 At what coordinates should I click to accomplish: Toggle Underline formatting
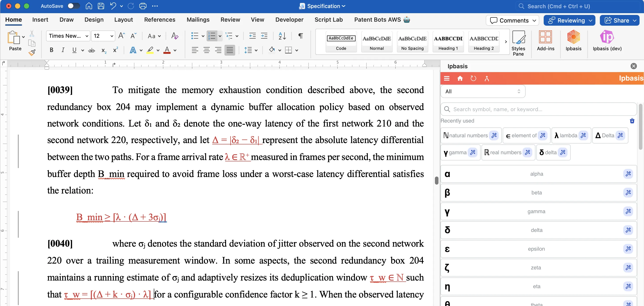click(74, 50)
